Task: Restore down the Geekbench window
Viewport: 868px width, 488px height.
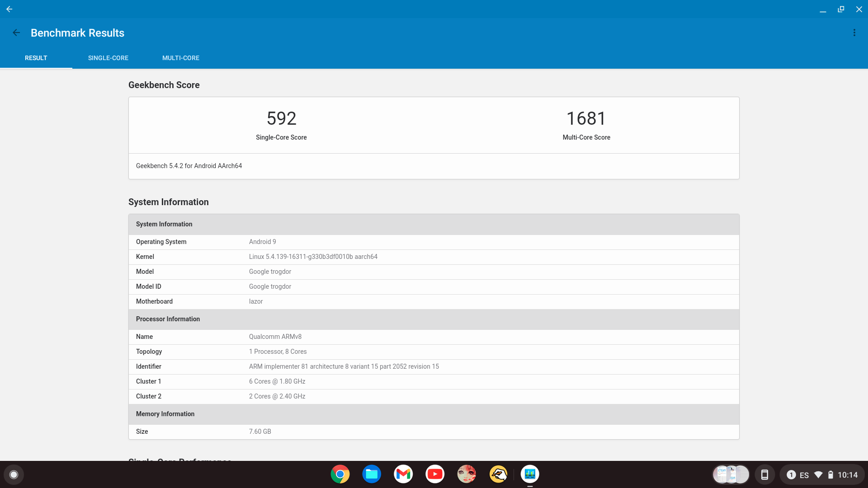Action: [x=841, y=9]
